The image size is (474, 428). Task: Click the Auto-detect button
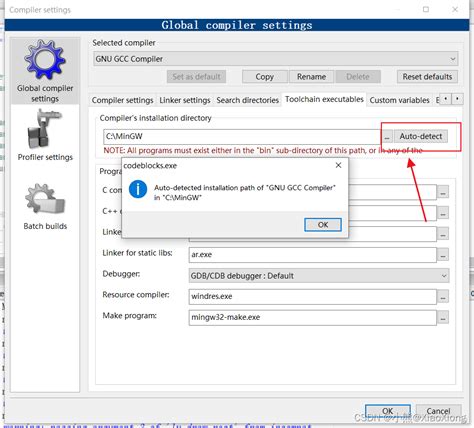421,136
